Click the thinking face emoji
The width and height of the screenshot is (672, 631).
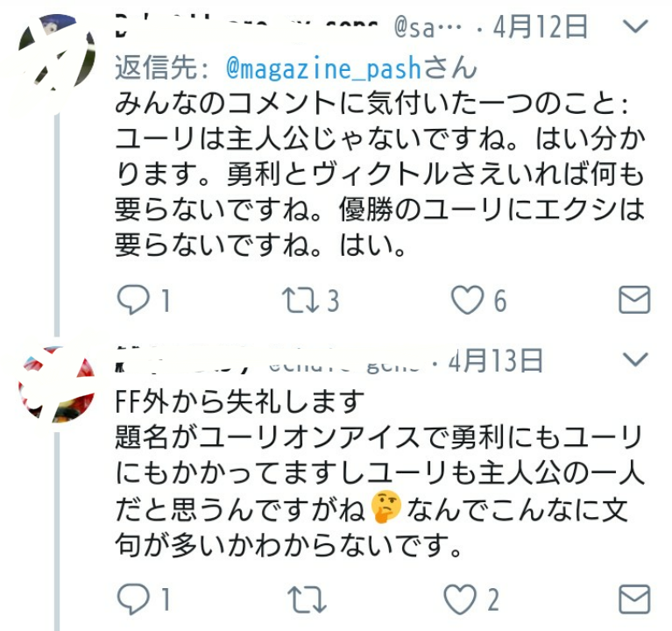point(386,507)
